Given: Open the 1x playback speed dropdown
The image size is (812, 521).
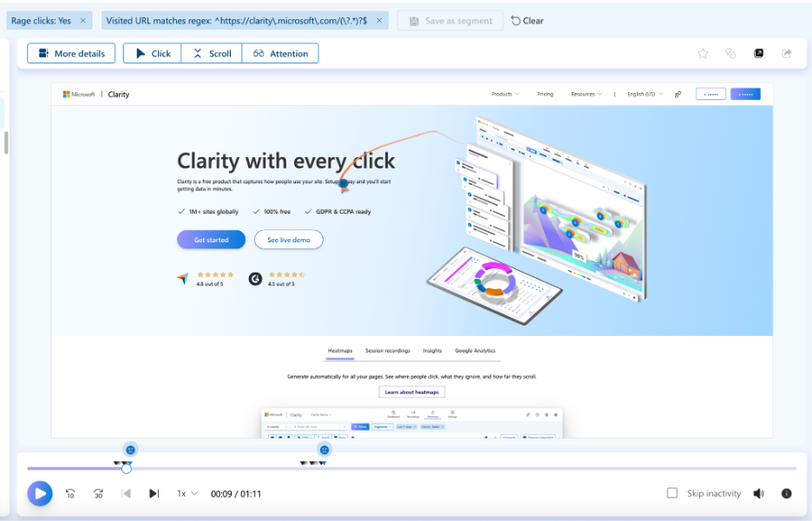Looking at the screenshot, I should (187, 493).
